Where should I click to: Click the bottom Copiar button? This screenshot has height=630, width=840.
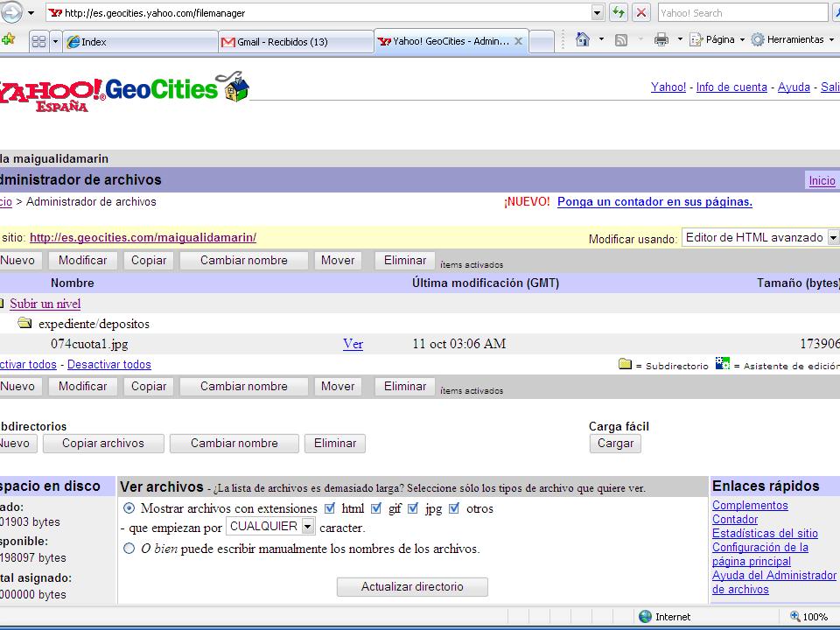click(149, 386)
